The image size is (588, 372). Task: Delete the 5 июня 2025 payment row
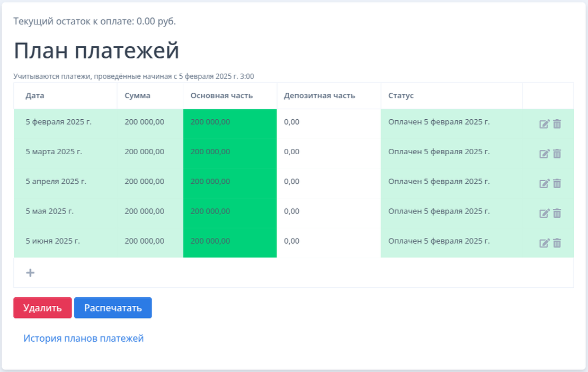(x=557, y=243)
